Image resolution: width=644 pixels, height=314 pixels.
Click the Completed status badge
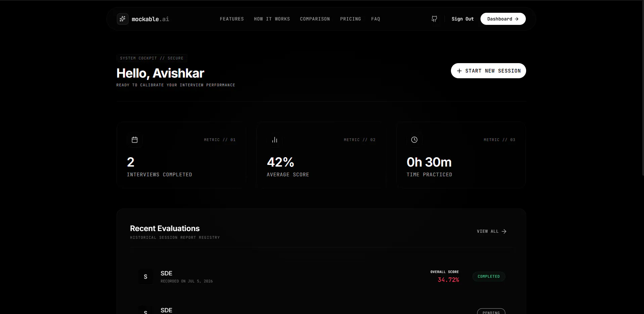[x=489, y=276]
